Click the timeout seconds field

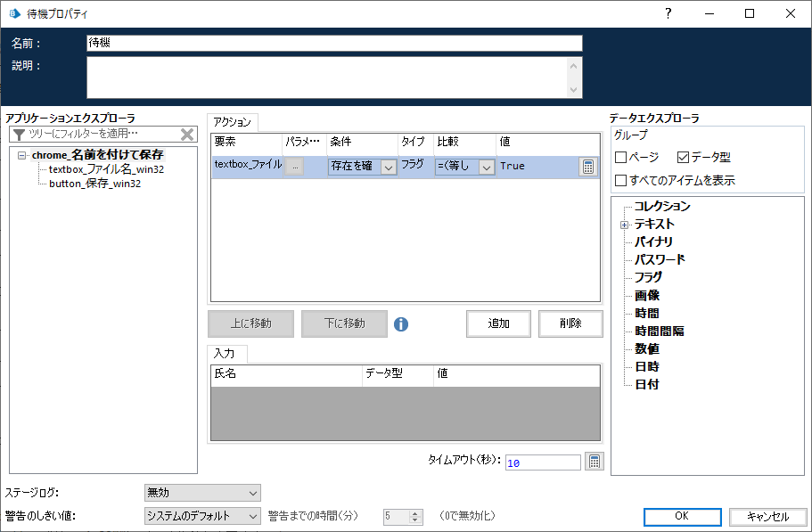[x=543, y=462]
